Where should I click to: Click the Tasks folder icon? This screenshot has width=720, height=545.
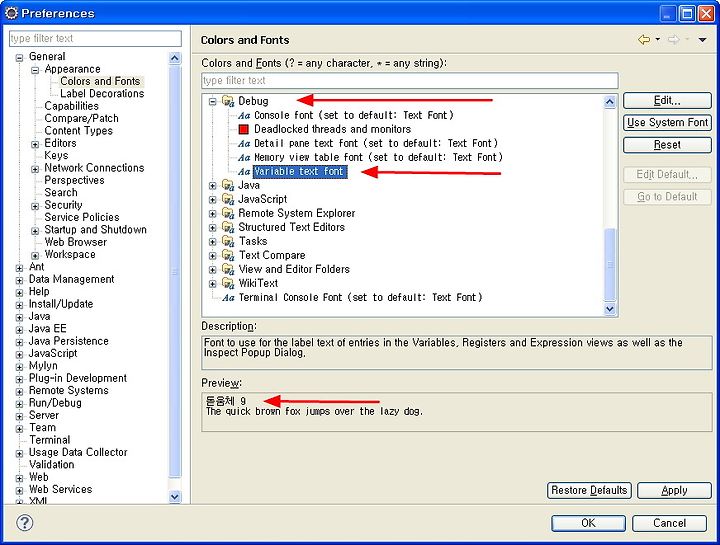click(x=228, y=241)
